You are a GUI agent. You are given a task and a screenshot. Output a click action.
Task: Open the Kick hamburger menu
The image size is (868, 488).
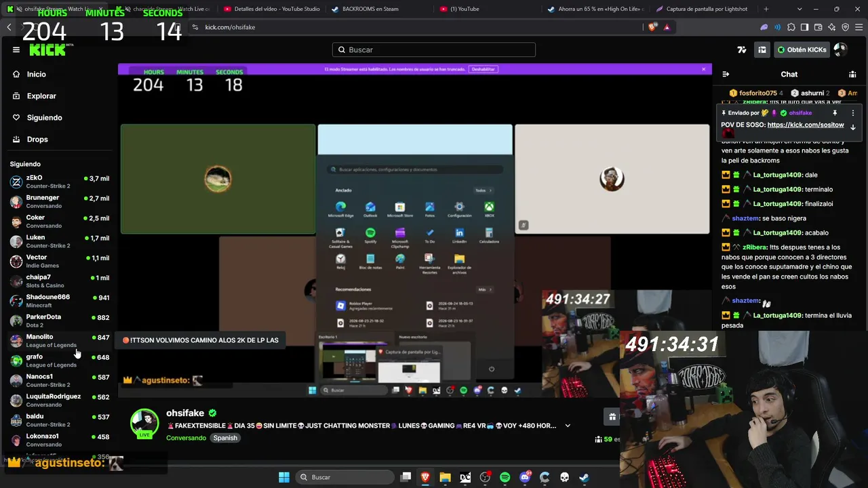(16, 49)
